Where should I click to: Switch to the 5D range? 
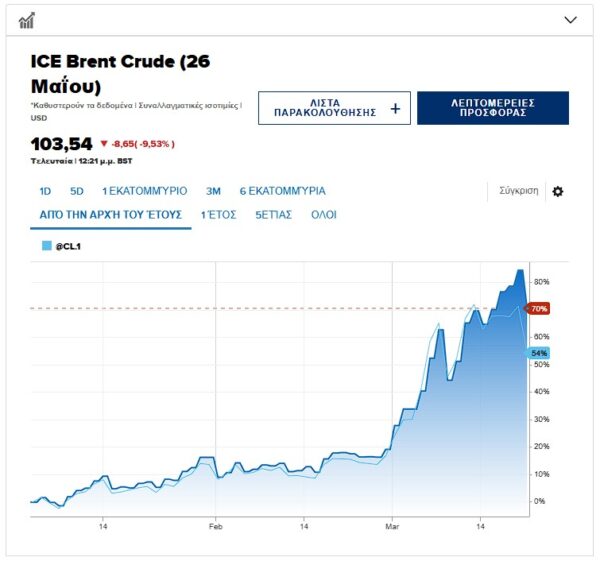point(77,191)
